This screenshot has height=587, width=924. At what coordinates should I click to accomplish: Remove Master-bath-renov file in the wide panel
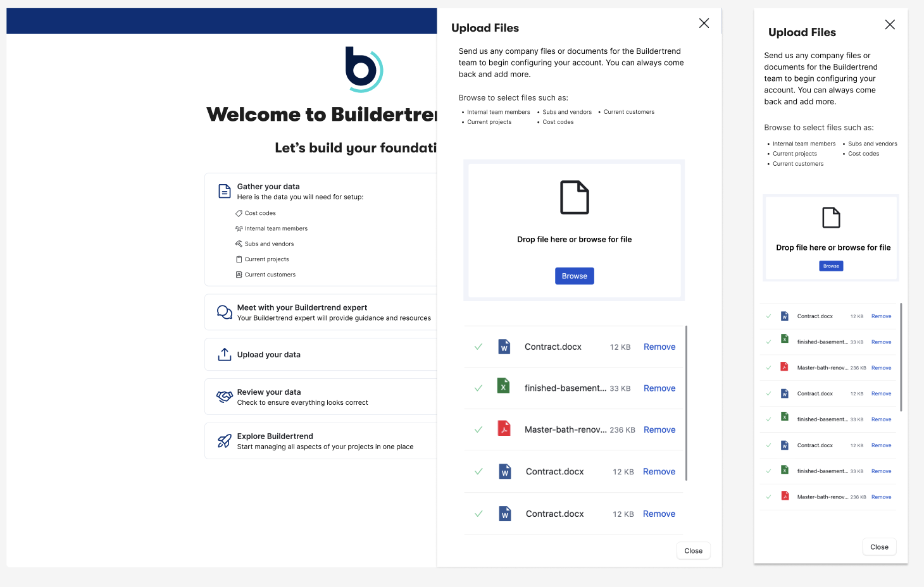[x=659, y=429]
